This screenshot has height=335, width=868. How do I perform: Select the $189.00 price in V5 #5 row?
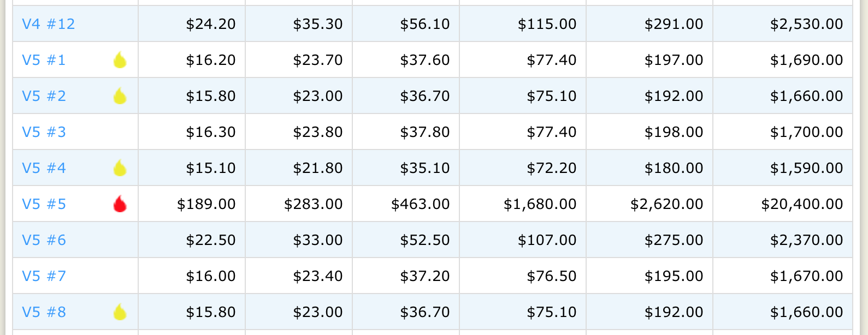tap(206, 204)
